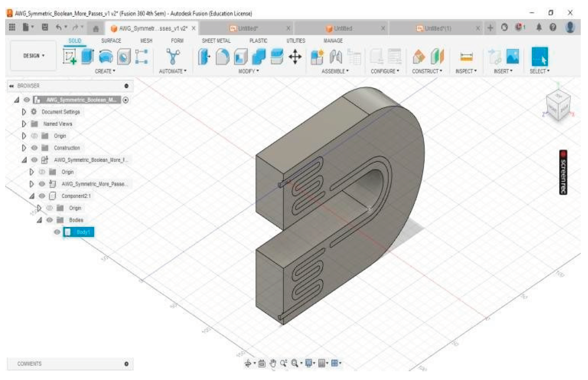Toggle visibility of the Bodies folder
The width and height of the screenshot is (588, 380).
(49, 220)
